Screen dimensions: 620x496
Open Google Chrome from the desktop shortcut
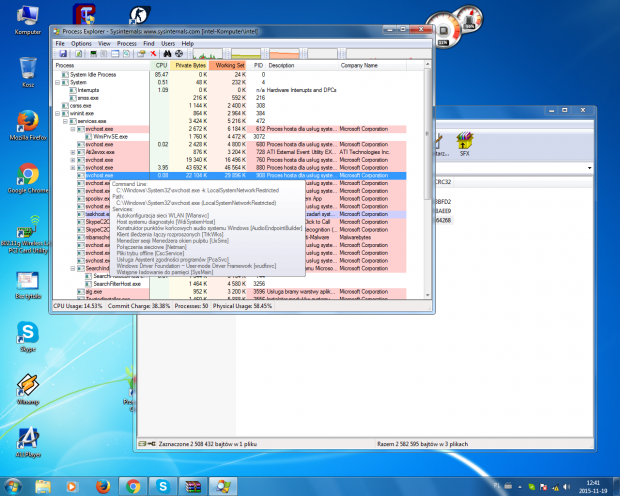point(21,173)
